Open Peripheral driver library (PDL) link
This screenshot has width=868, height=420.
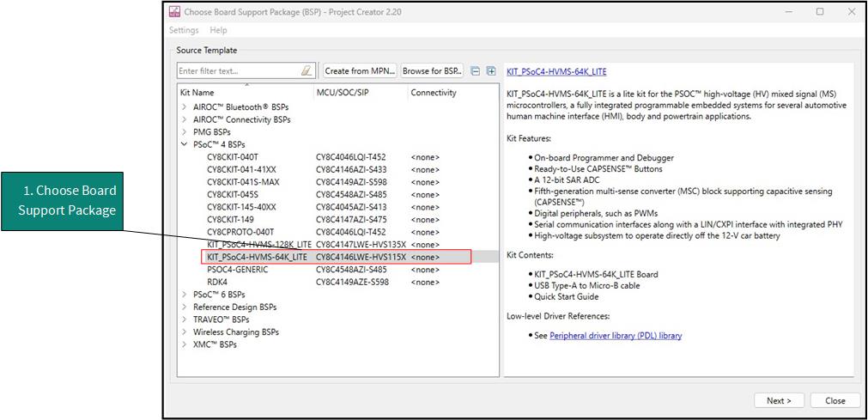(x=616, y=336)
